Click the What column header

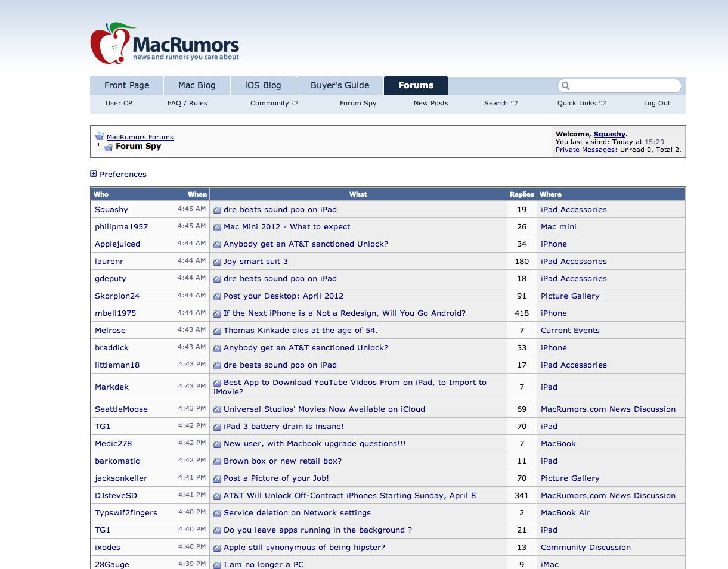click(x=358, y=194)
